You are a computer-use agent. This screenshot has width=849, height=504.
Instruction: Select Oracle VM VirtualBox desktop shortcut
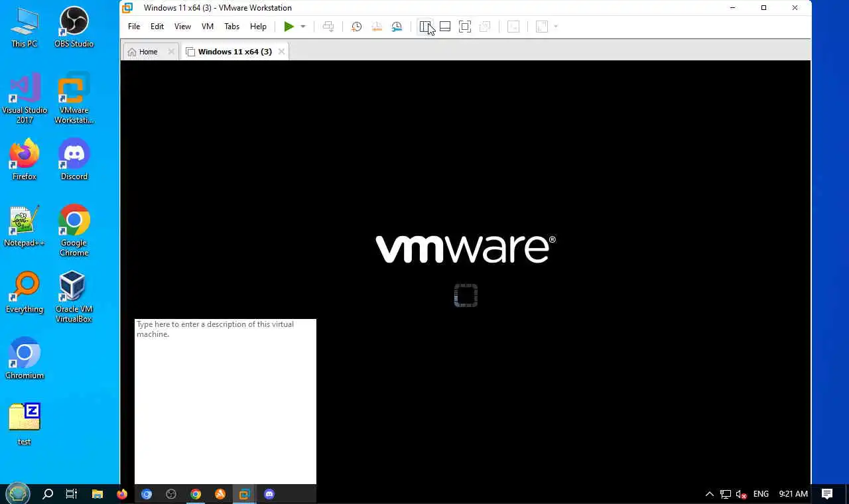(x=74, y=298)
